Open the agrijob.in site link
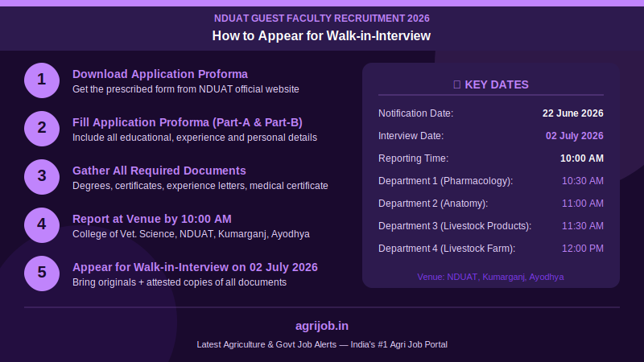 pos(322,326)
